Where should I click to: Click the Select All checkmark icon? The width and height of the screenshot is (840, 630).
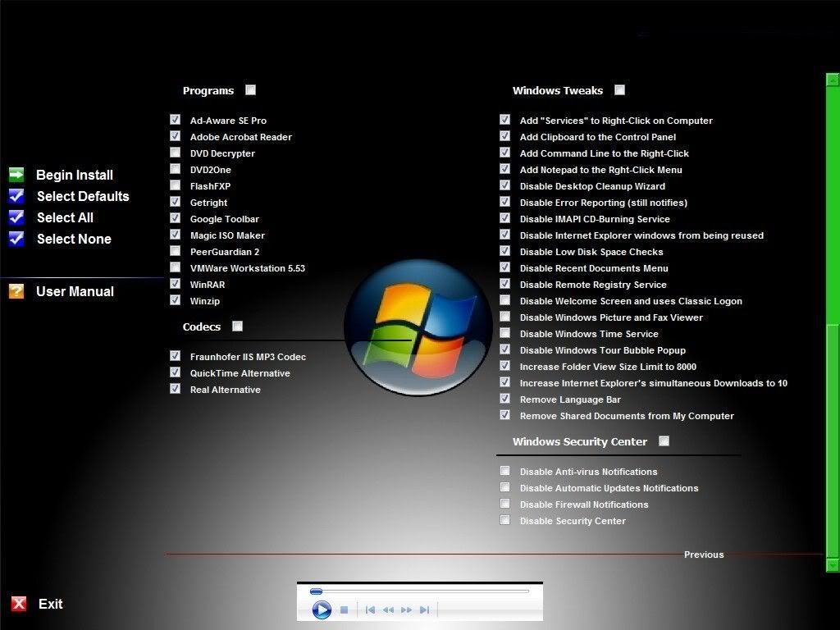[x=16, y=217]
